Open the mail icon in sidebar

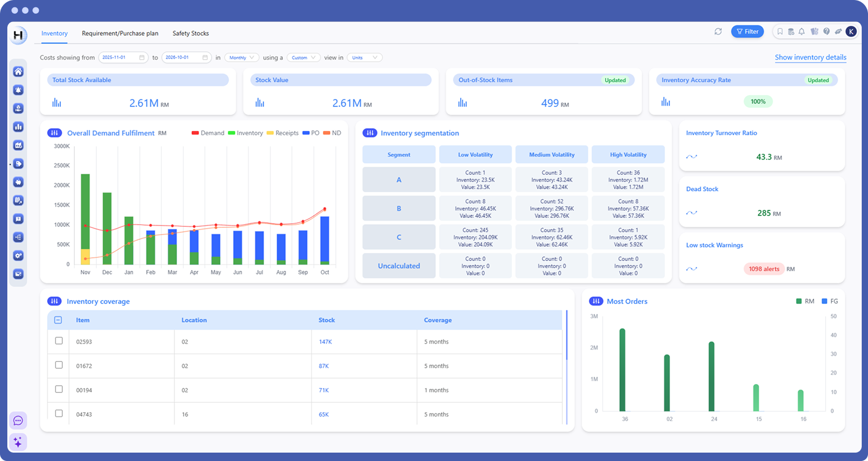pyautogui.click(x=18, y=274)
